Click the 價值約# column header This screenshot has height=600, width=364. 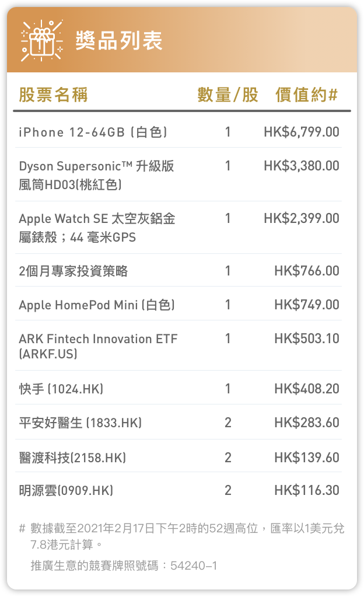pyautogui.click(x=307, y=95)
